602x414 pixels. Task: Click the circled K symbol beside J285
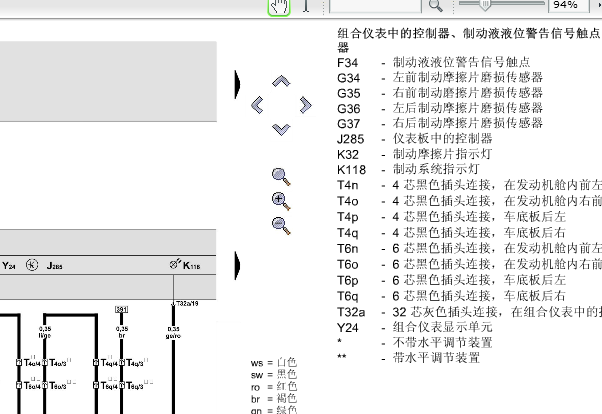pos(32,265)
